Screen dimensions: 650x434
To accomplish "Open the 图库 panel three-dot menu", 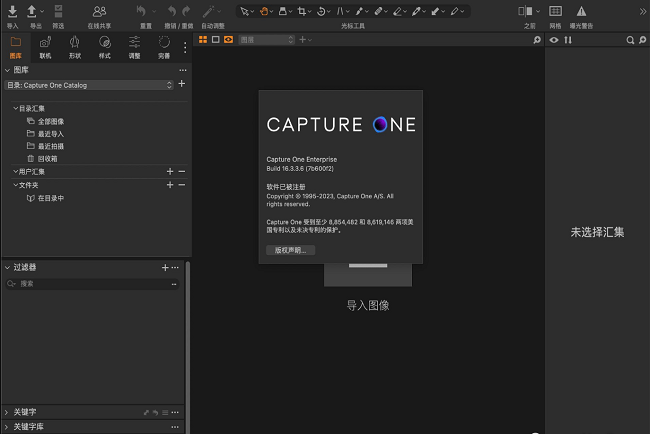I will [183, 70].
